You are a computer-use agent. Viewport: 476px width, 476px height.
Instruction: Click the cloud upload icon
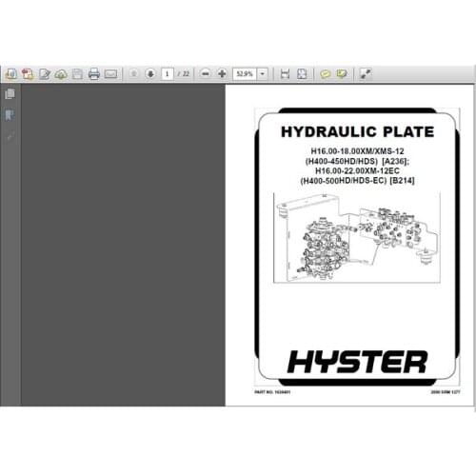coord(61,74)
